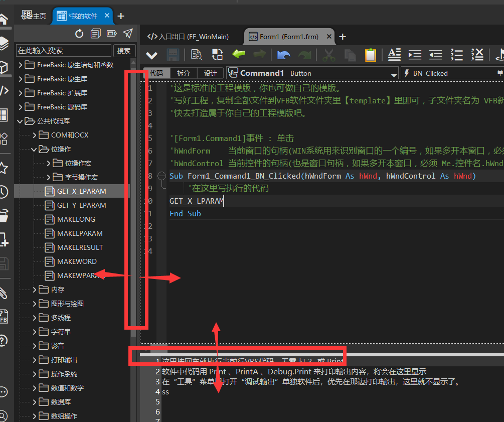Screen dimensions: 504x422
Task: Click the paper plane icon in library panel
Action: coord(128,34)
